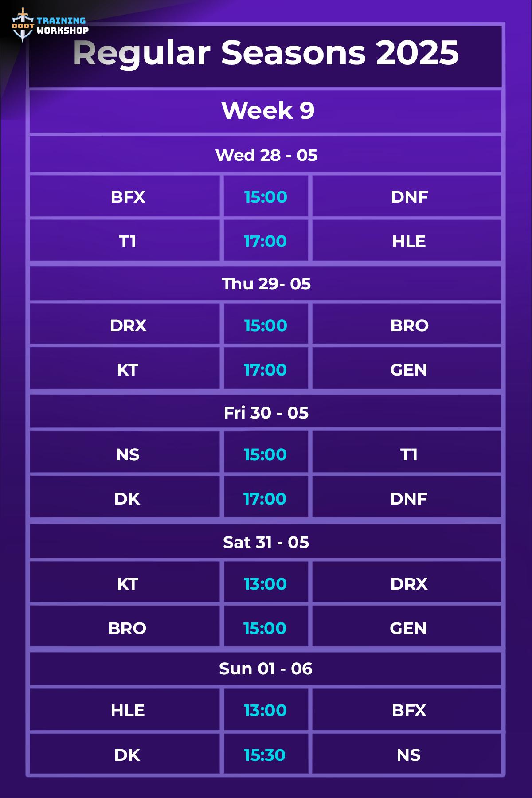Click BFX in Wednesday's first match
The height and width of the screenshot is (798, 532).
pos(128,197)
